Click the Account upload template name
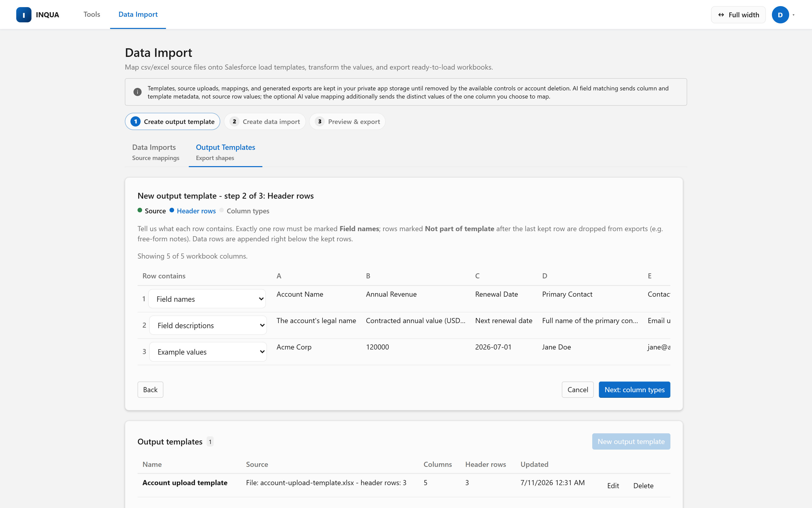Screen dimensions: 812x508 185,482
